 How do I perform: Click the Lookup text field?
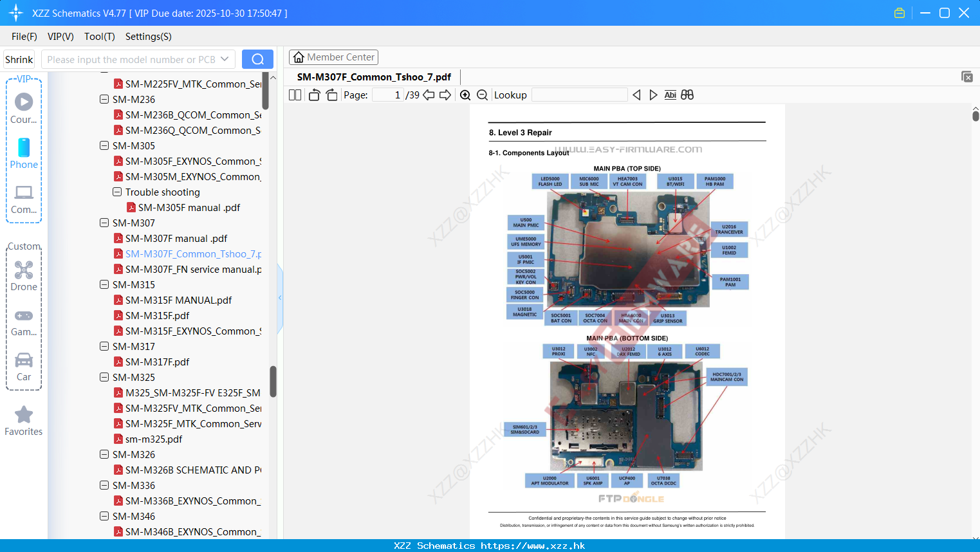point(580,95)
